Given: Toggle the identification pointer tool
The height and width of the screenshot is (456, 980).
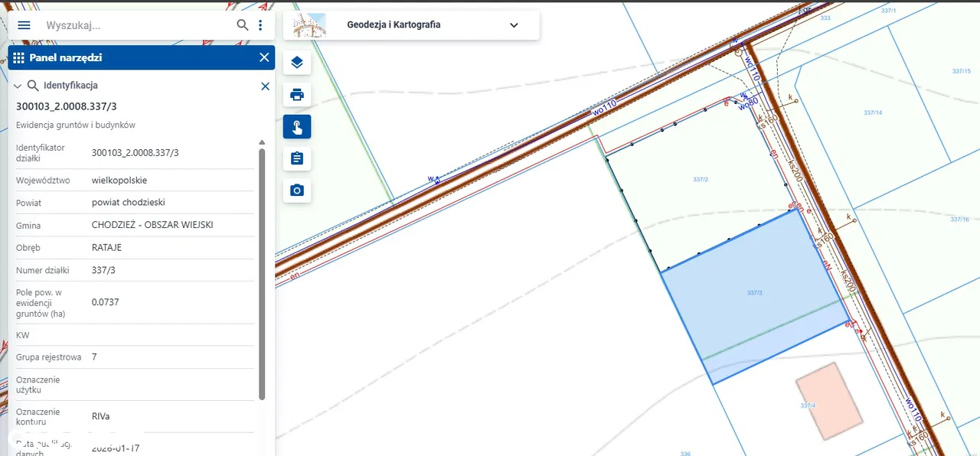Looking at the screenshot, I should pyautogui.click(x=297, y=127).
